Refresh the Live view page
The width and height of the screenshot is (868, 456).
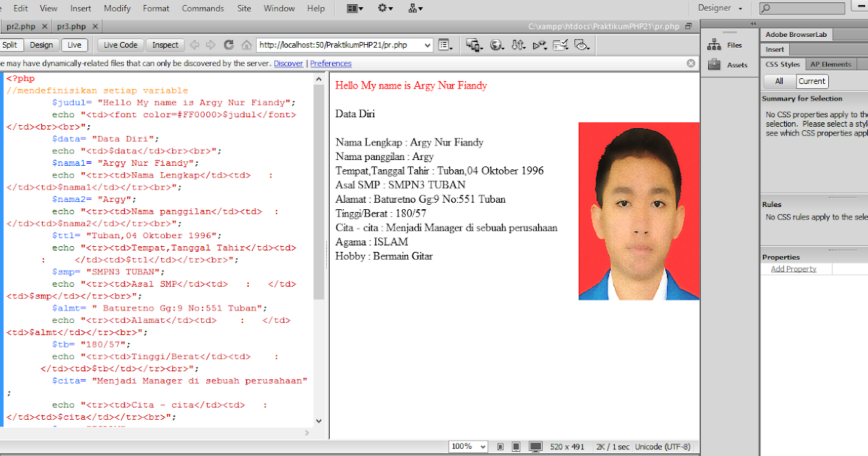tap(229, 45)
